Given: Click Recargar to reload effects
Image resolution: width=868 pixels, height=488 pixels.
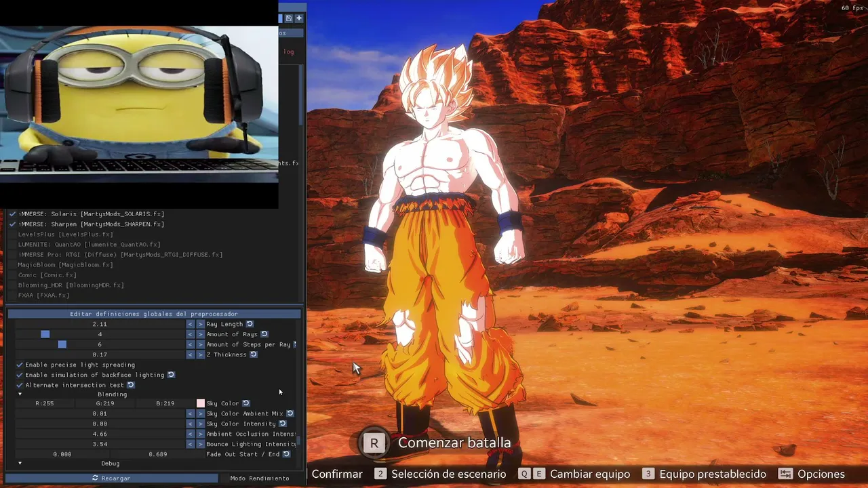Looking at the screenshot, I should 111,478.
